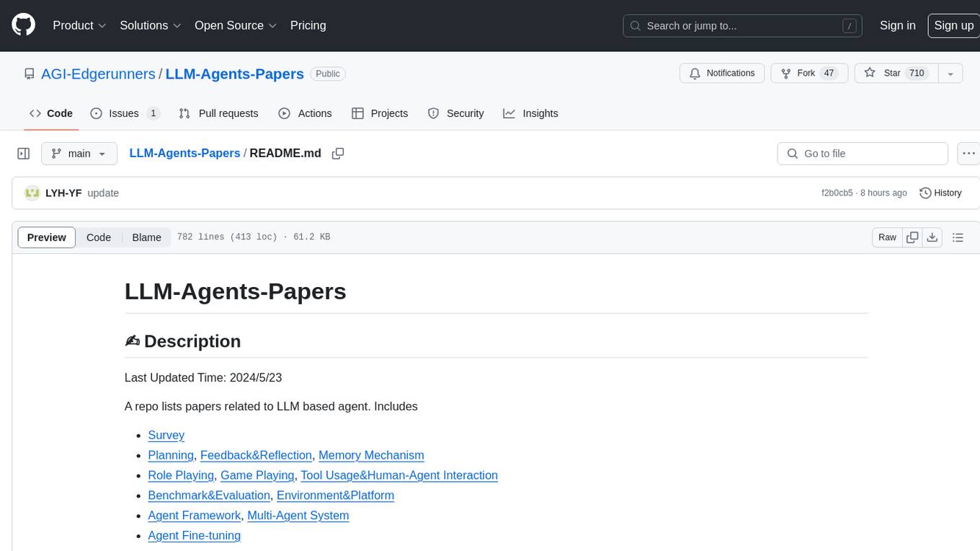The image size is (980, 551).
Task: Open the Survey section link
Action: (166, 435)
